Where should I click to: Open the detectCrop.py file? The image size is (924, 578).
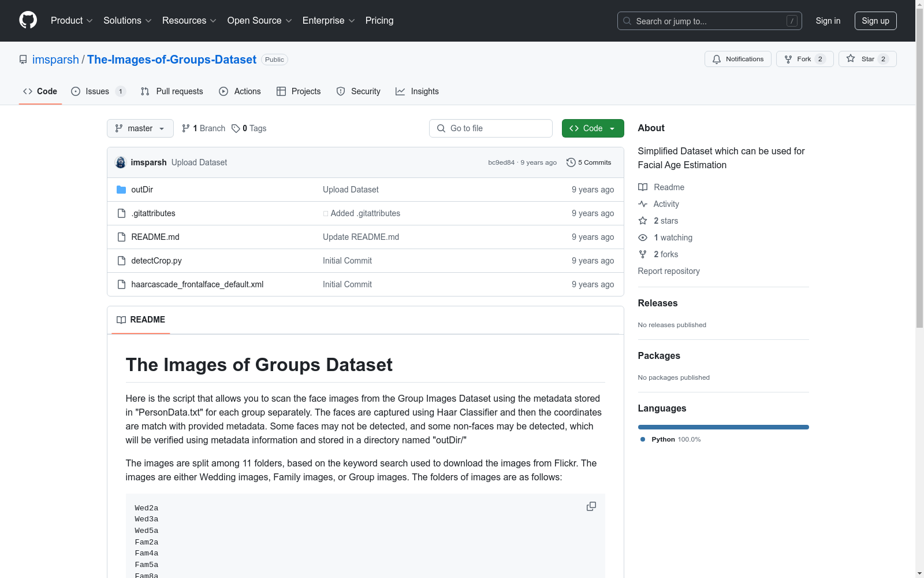[157, 261]
